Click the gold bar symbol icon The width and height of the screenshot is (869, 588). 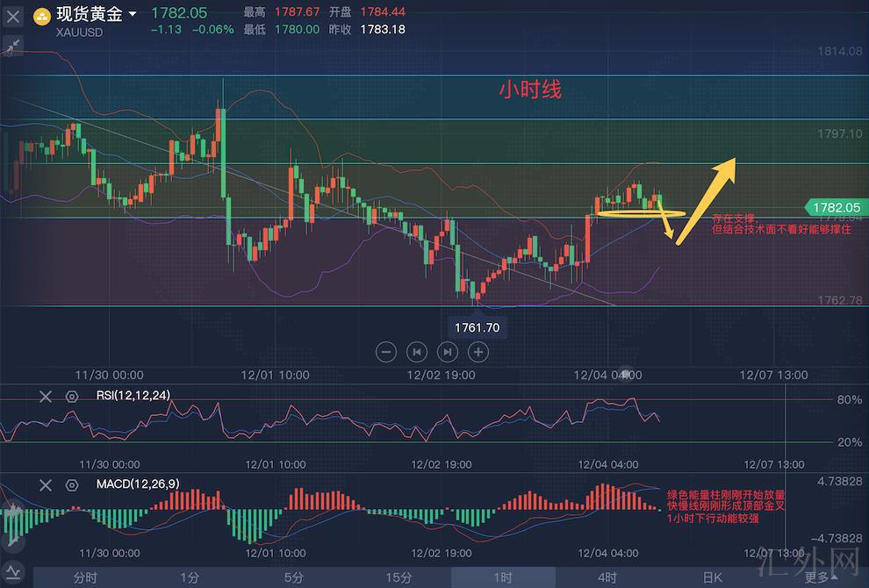point(41,15)
